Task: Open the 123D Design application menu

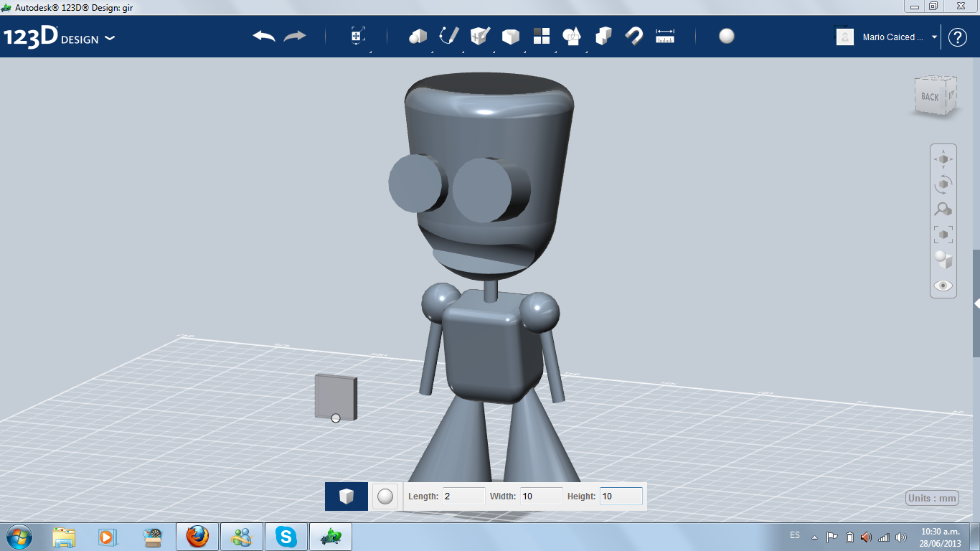Action: tap(59, 37)
